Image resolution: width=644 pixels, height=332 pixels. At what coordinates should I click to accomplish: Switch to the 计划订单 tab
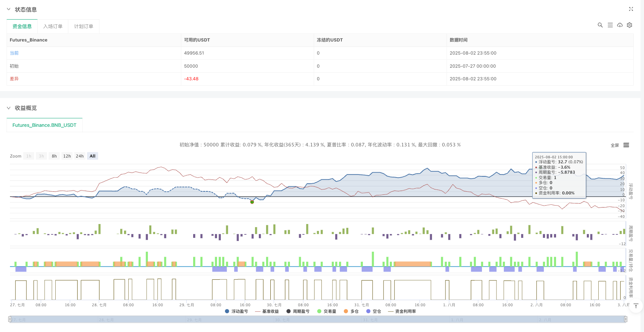point(83,26)
